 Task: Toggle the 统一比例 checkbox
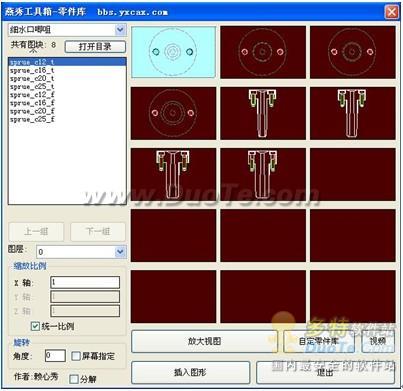point(35,326)
